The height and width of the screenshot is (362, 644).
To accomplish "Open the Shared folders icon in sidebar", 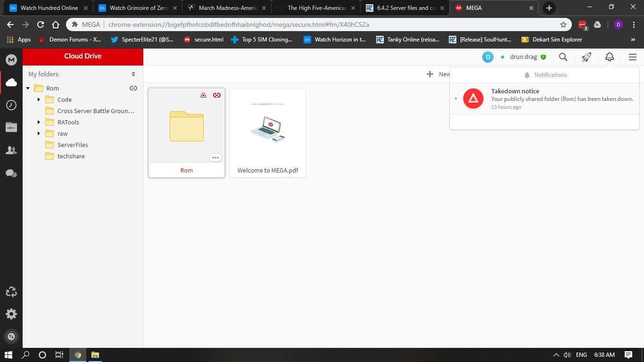I will tap(11, 127).
